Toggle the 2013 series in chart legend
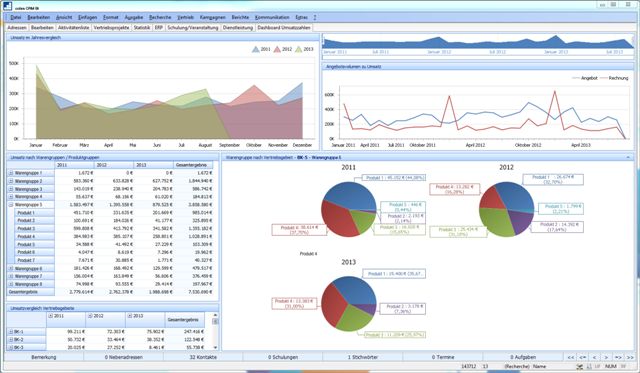Viewport: 640px width, 373px height. pos(304,49)
